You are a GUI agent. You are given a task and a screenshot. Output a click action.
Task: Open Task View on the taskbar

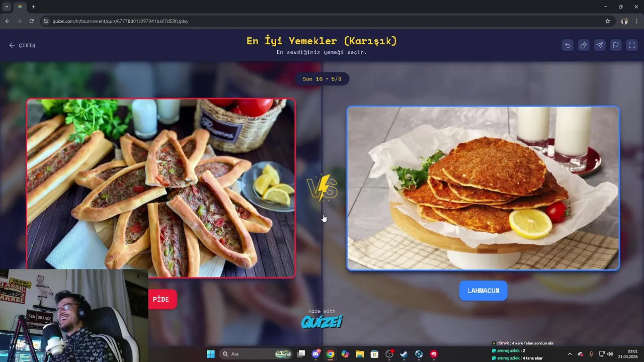coord(301,354)
